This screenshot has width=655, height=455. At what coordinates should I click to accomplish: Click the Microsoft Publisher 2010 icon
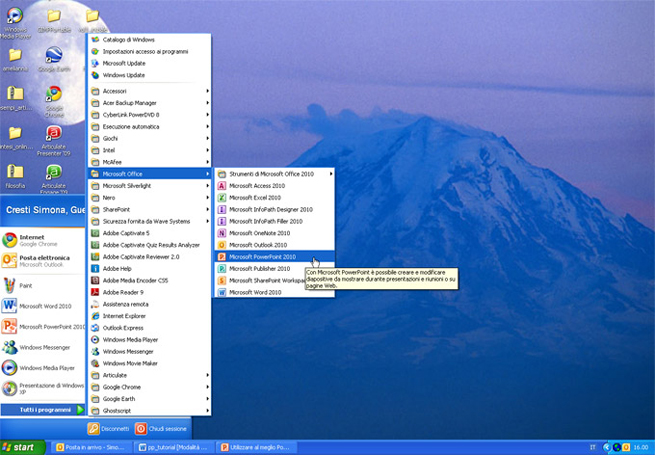[x=222, y=269]
